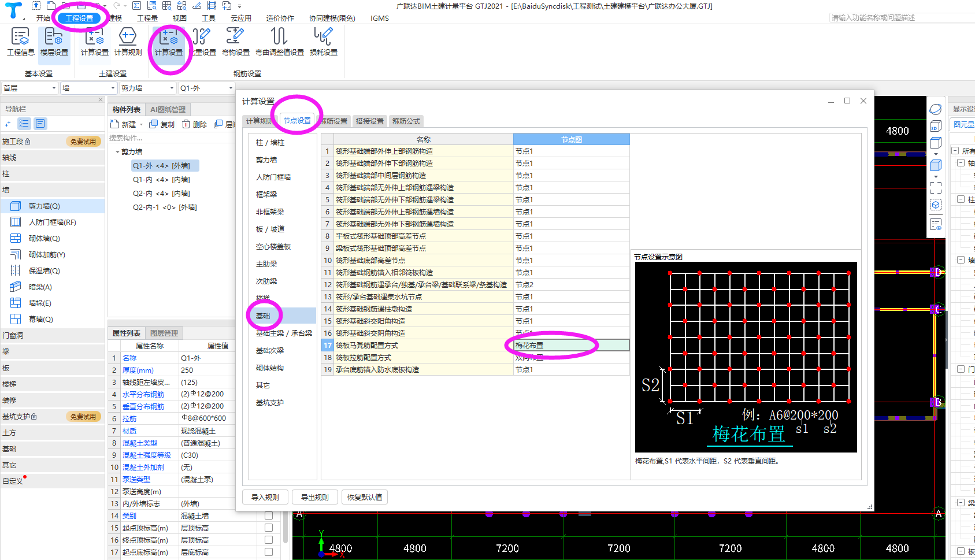Open 楼层设置 floor settings icon
975x560 pixels.
(x=54, y=42)
